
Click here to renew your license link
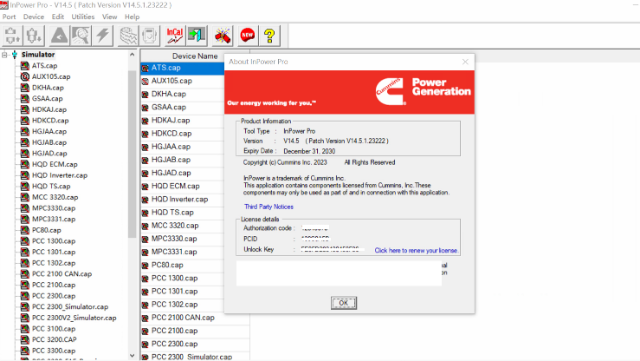(416, 250)
